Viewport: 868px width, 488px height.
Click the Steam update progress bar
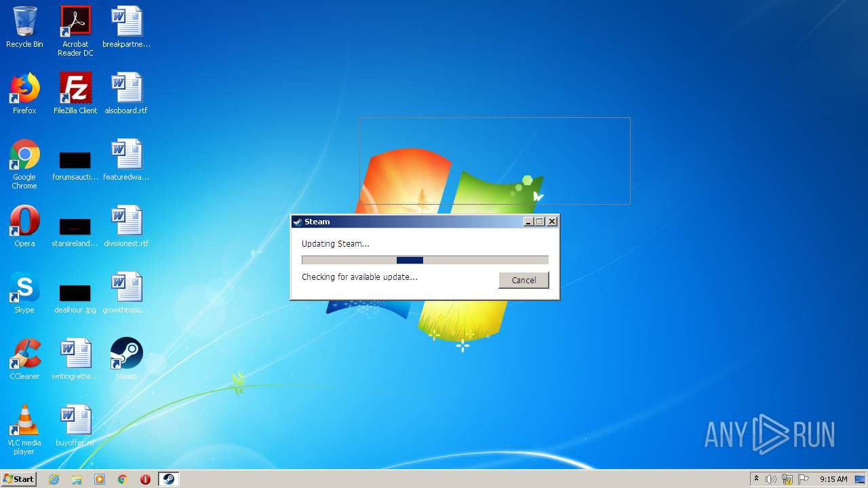coord(425,260)
